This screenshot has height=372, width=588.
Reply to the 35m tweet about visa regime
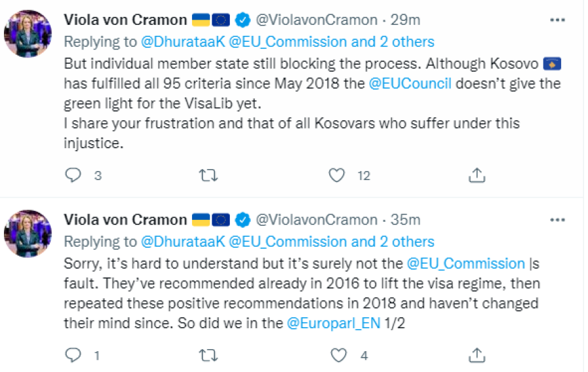coord(74,355)
